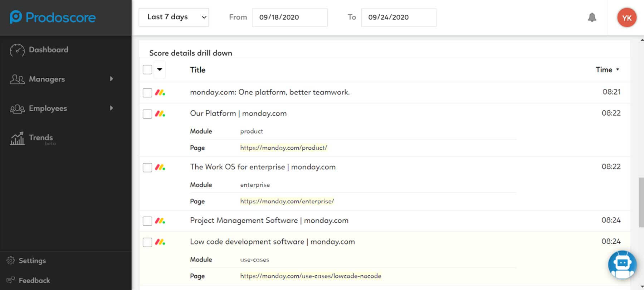
Task: Click the Employees group icon
Action: click(17, 108)
